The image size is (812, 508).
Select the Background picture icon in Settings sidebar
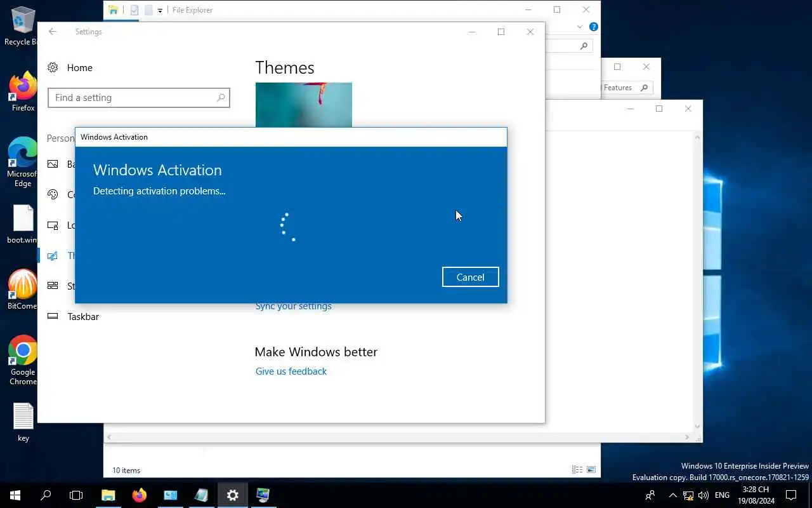pyautogui.click(x=53, y=164)
